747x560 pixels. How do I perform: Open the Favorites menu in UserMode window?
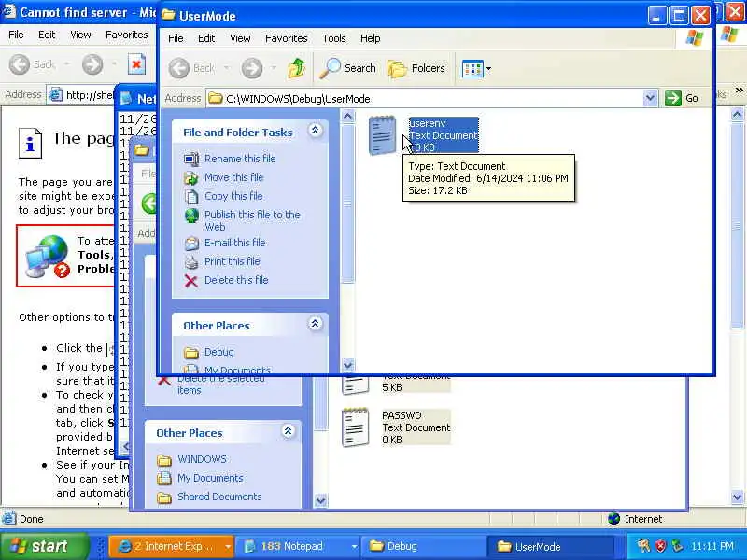[x=287, y=38]
